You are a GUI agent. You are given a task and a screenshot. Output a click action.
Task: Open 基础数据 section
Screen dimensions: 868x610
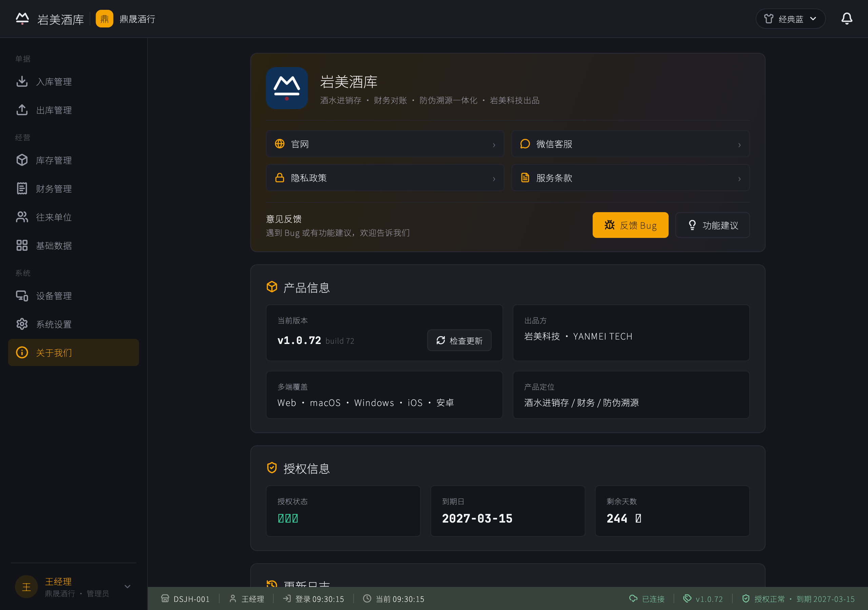(73, 246)
